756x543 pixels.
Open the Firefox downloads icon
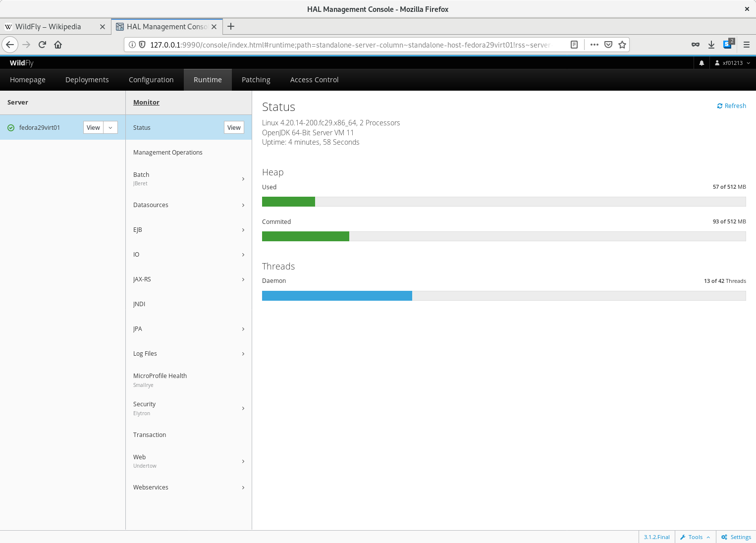click(x=711, y=45)
